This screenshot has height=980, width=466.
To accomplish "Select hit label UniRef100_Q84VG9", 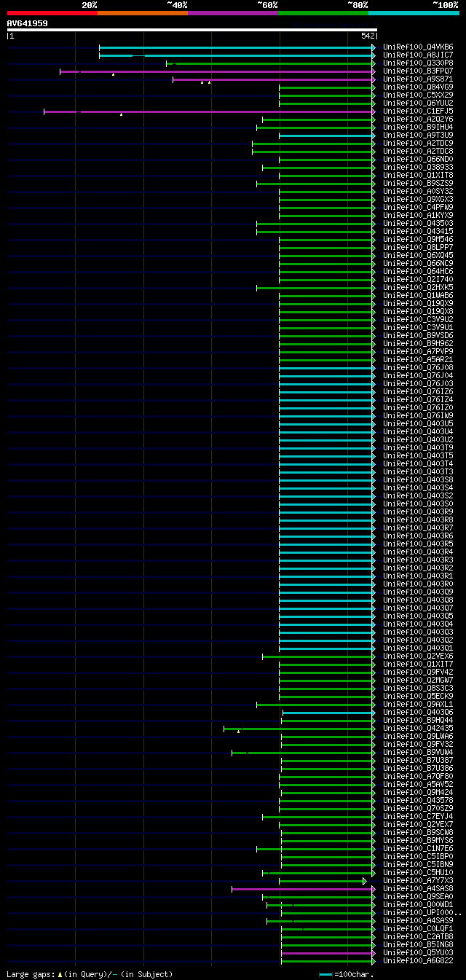I will 418,87.
